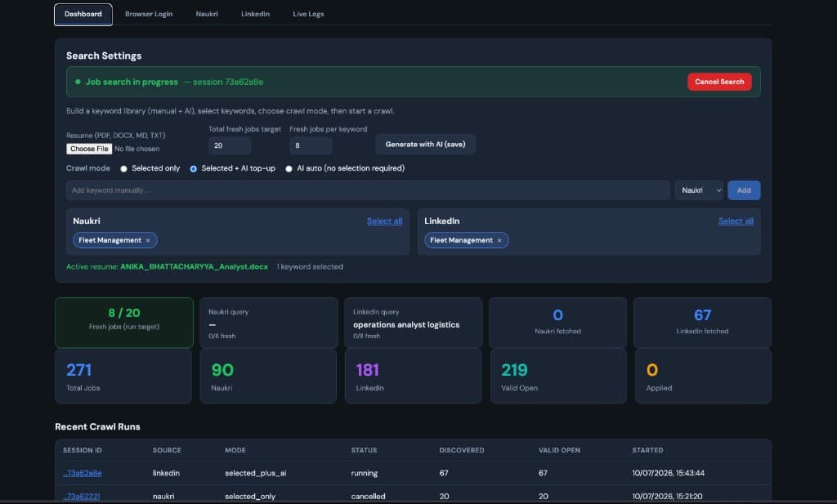Viewport: 837px width, 504px height.
Task: Click the Naukri query card
Action: click(x=268, y=323)
